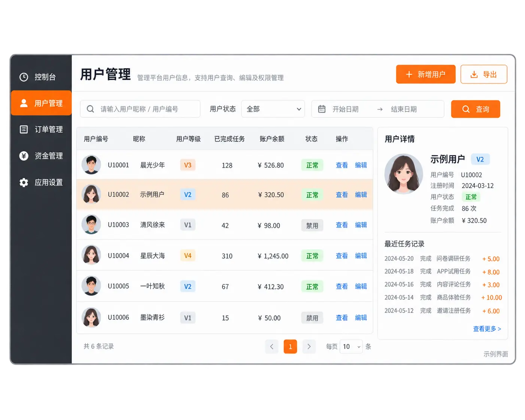The image size is (525, 420).
Task: Click the gear icon beside 应用设置
Action: tap(24, 182)
